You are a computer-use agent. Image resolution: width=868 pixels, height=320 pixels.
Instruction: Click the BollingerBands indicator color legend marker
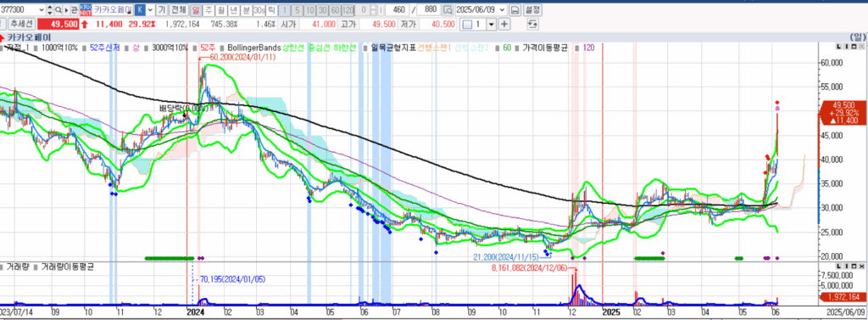222,48
